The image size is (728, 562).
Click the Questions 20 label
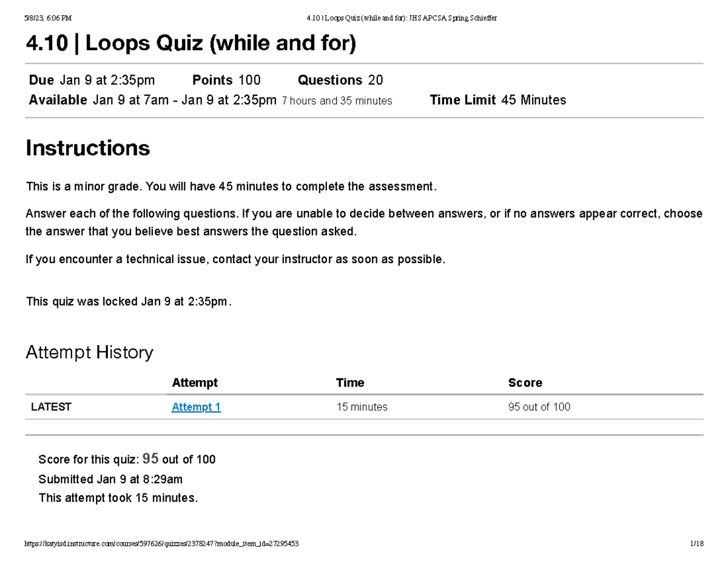click(340, 80)
